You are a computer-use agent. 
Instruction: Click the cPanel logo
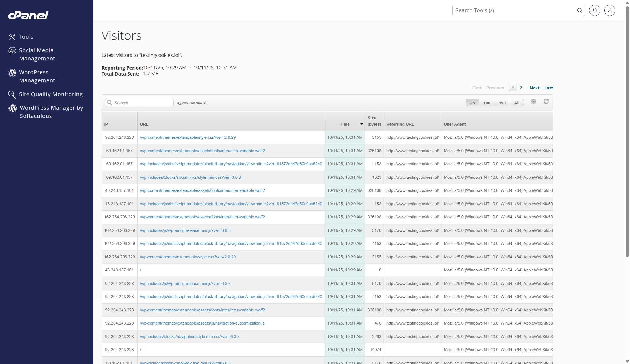(x=28, y=15)
